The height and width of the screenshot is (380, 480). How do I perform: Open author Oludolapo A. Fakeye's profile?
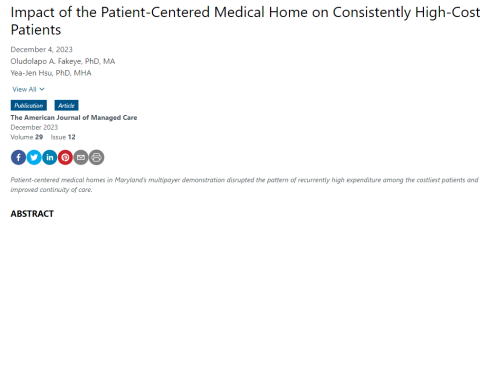[x=63, y=61]
